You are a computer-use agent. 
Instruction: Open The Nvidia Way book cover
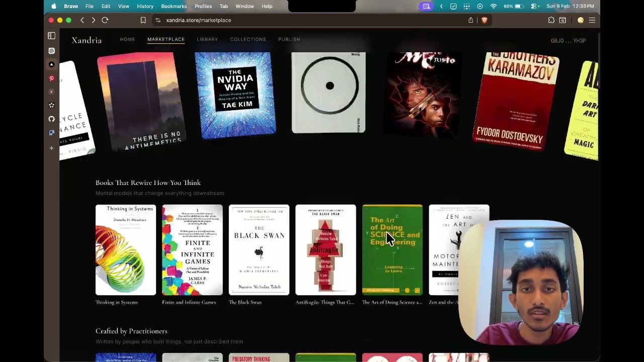point(235,95)
